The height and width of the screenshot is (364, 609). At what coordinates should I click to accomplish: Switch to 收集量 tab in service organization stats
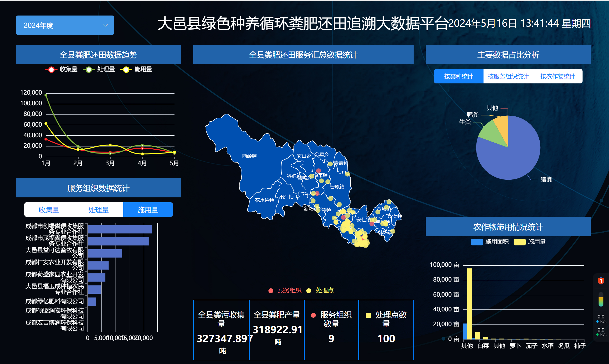coord(49,210)
